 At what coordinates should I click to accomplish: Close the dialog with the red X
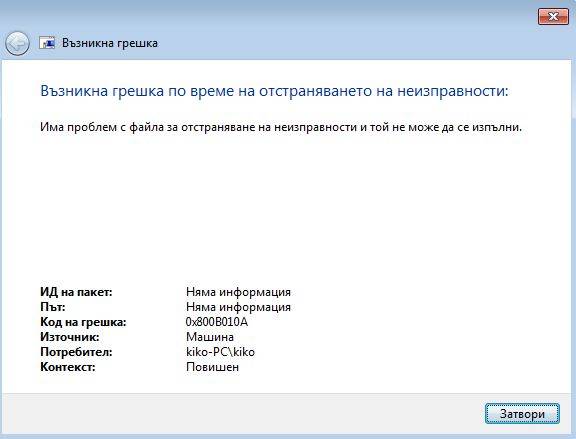pyautogui.click(x=553, y=17)
